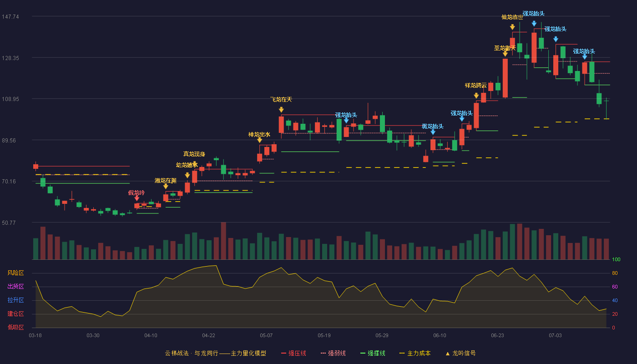Click the red arrow marker below 假龙吟
The width and height of the screenshot is (637, 364).
point(136,198)
